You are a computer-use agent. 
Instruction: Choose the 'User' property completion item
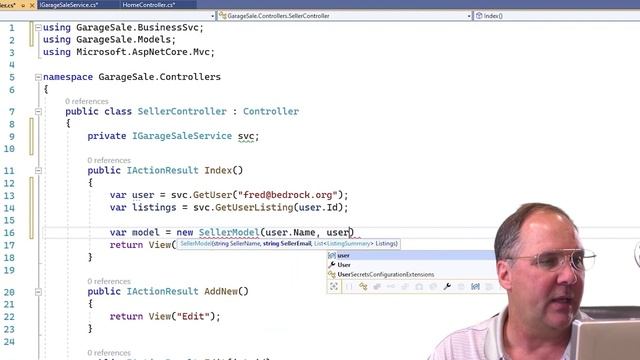412,265
